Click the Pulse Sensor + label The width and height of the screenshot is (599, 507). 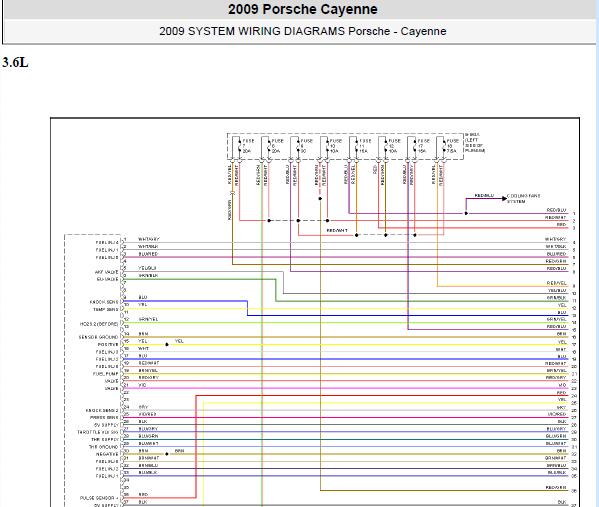point(99,498)
